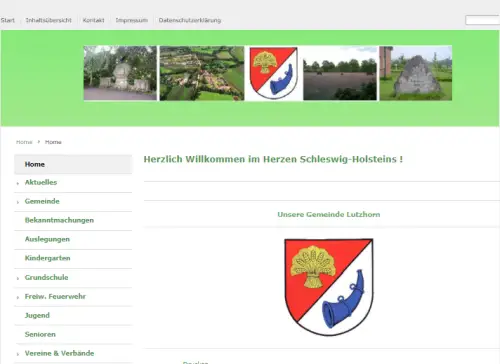Click the field landscape photo in banner
The width and height of the screenshot is (500, 364).
340,73
